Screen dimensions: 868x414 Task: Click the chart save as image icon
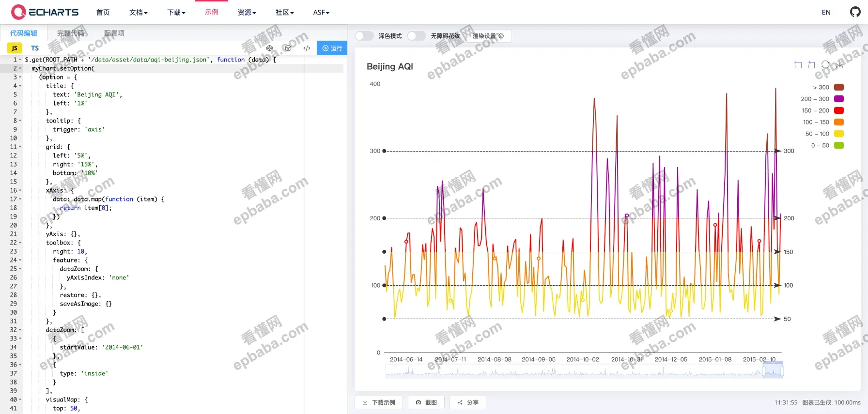pyautogui.click(x=839, y=65)
